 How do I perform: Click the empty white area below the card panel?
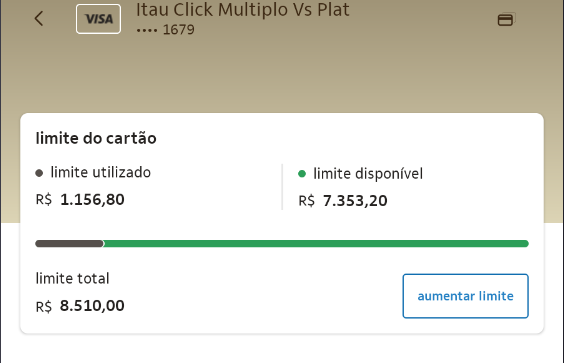[282, 350]
